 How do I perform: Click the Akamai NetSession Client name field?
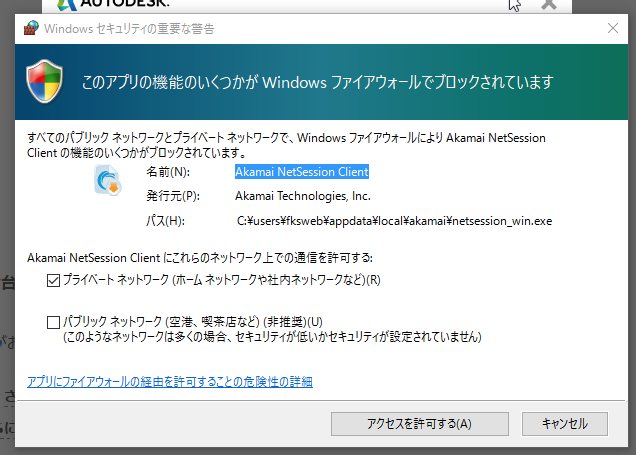[302, 172]
